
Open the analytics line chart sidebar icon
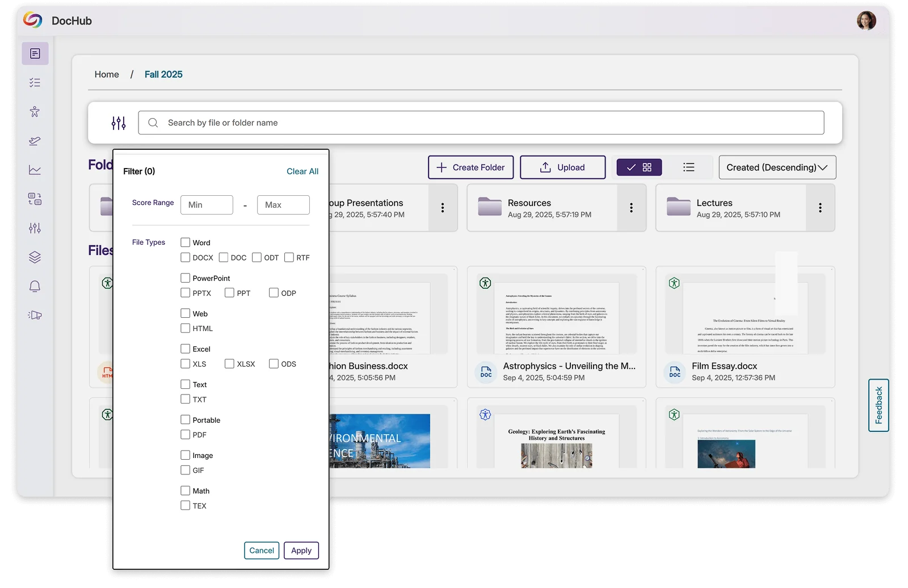click(35, 170)
